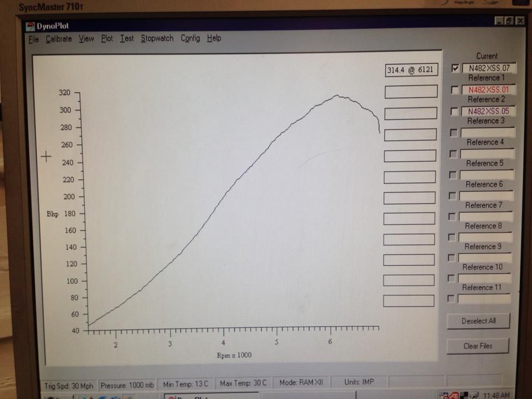Open the Config menu
This screenshot has height=399, width=532.
pos(190,38)
